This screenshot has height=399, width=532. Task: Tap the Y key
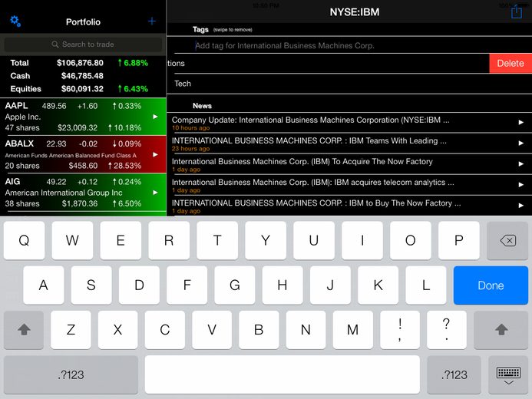266,241
